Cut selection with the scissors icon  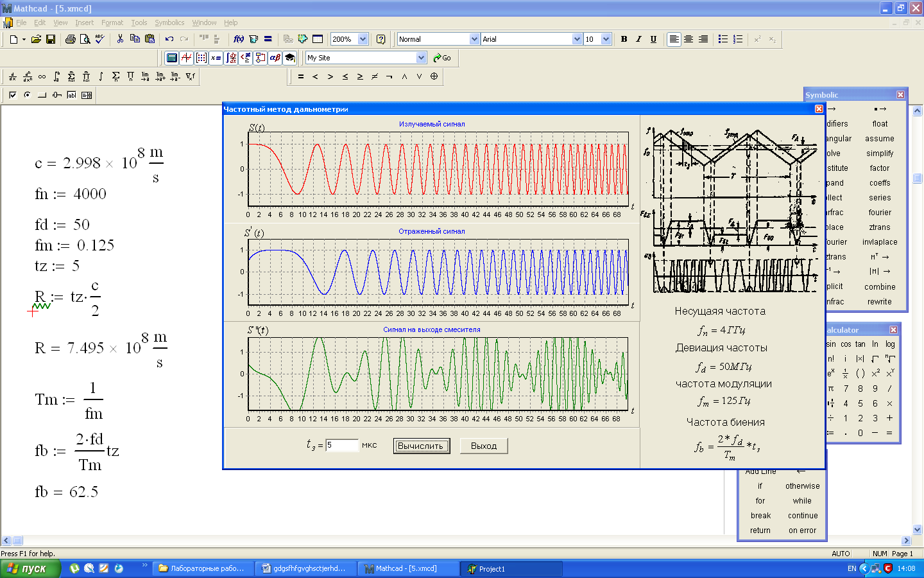120,39
